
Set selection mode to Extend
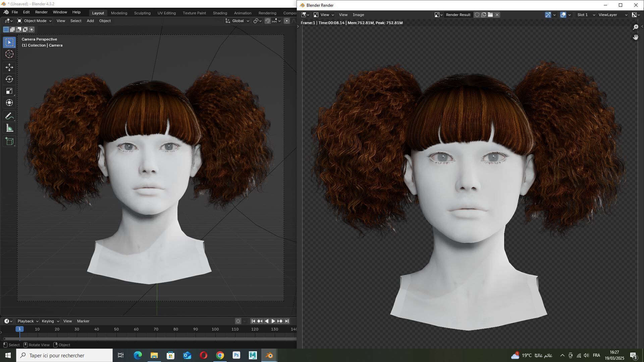[x=12, y=29]
